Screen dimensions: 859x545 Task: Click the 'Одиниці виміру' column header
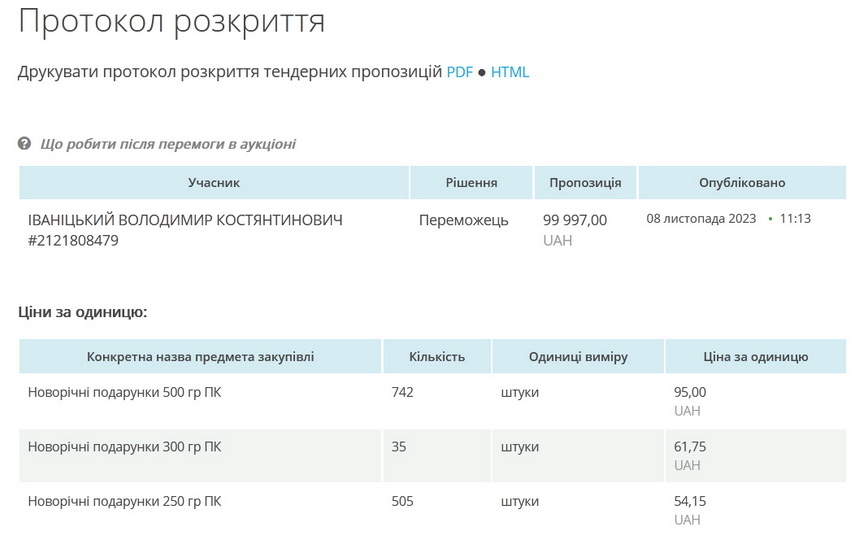pos(578,357)
